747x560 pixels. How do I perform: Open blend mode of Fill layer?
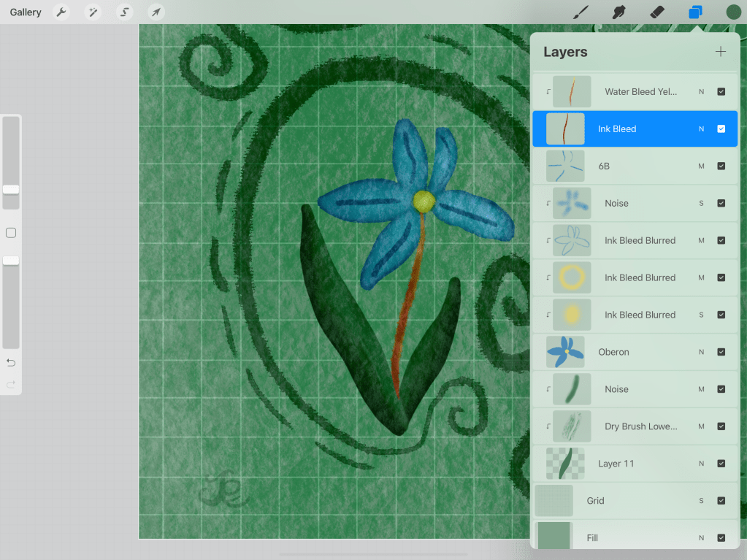[x=701, y=538]
